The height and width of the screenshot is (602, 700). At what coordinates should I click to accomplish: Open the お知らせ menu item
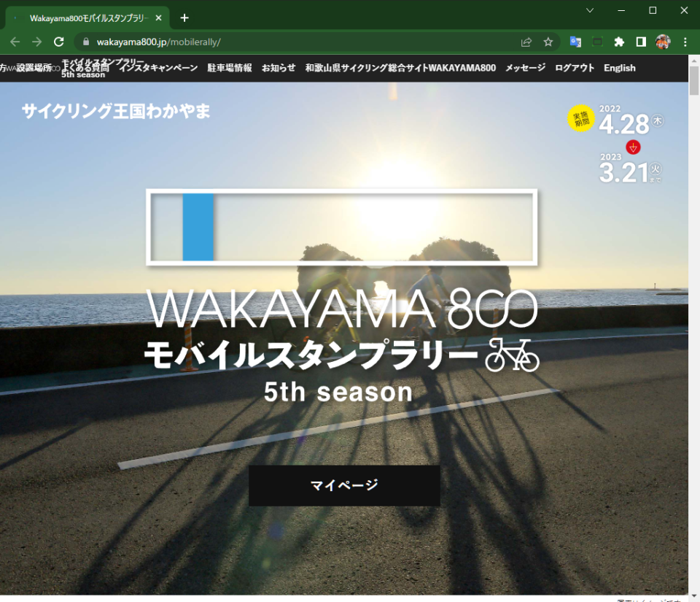pyautogui.click(x=279, y=68)
